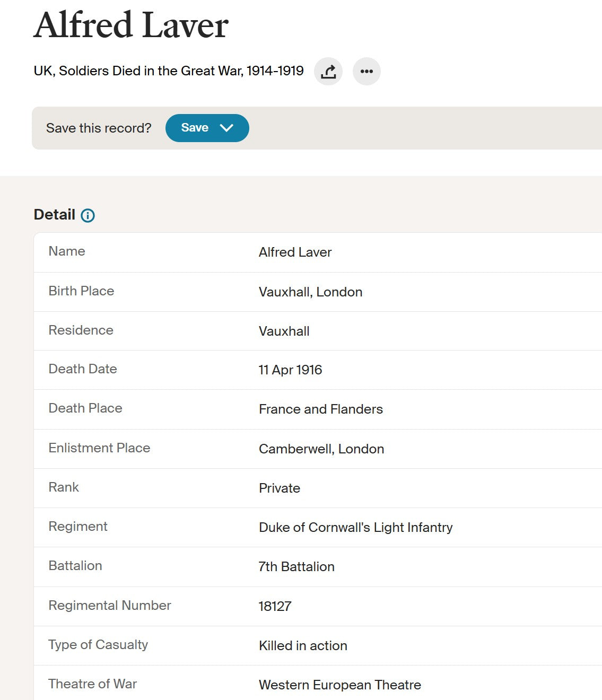602x700 pixels.
Task: Select regimental number 18127
Action: coord(275,606)
